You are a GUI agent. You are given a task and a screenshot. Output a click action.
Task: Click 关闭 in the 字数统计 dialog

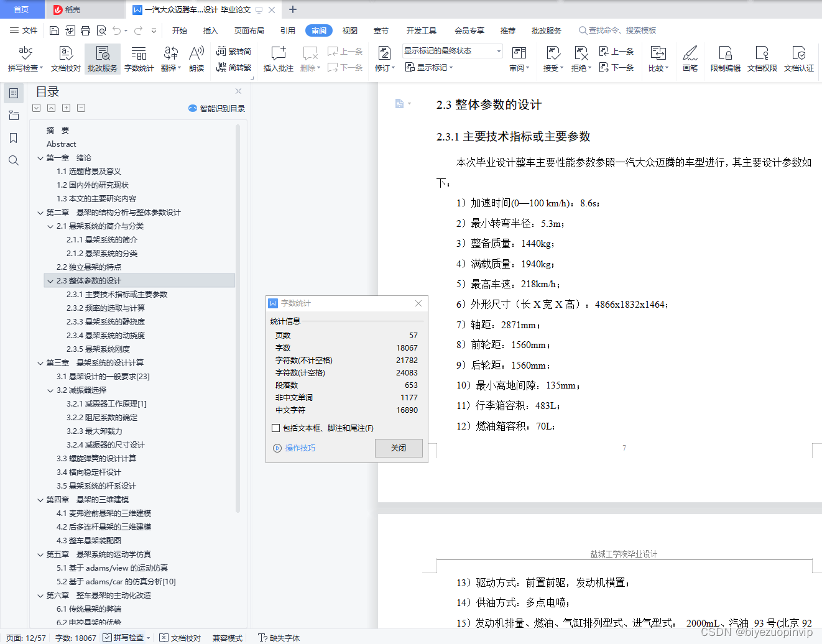pyautogui.click(x=399, y=448)
